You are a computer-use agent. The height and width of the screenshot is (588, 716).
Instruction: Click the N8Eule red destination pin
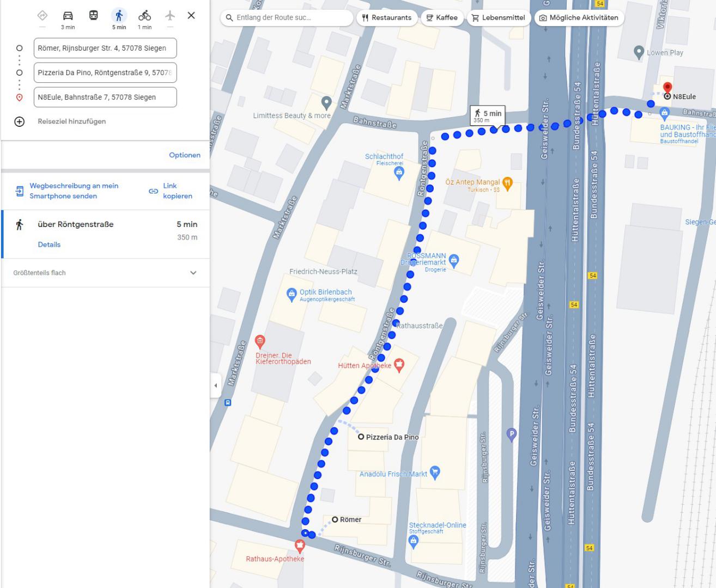point(667,88)
